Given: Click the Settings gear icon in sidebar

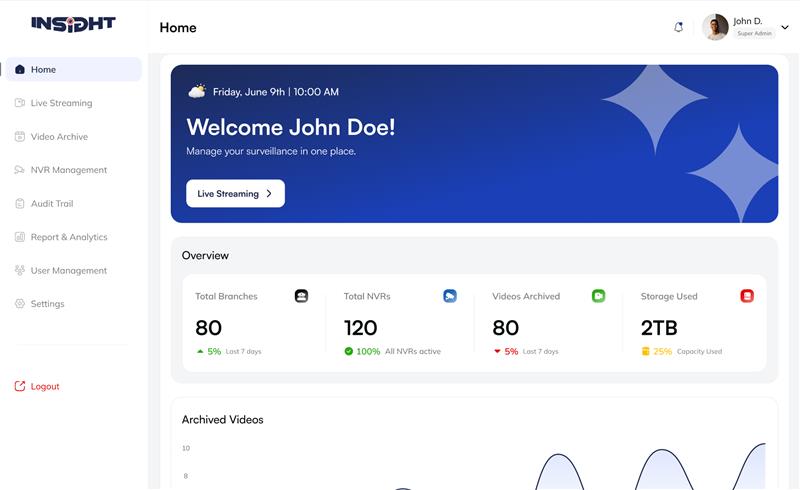Looking at the screenshot, I should pyautogui.click(x=20, y=304).
